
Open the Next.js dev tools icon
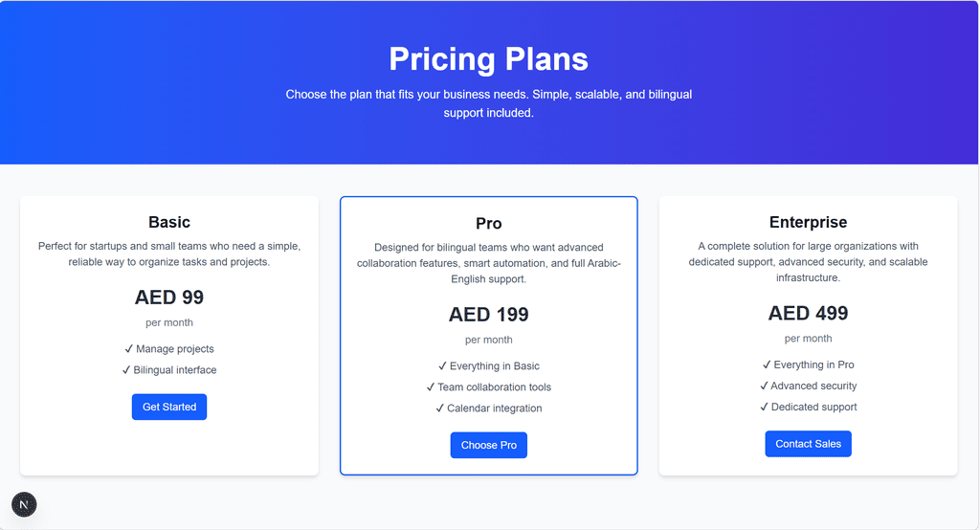click(x=24, y=504)
